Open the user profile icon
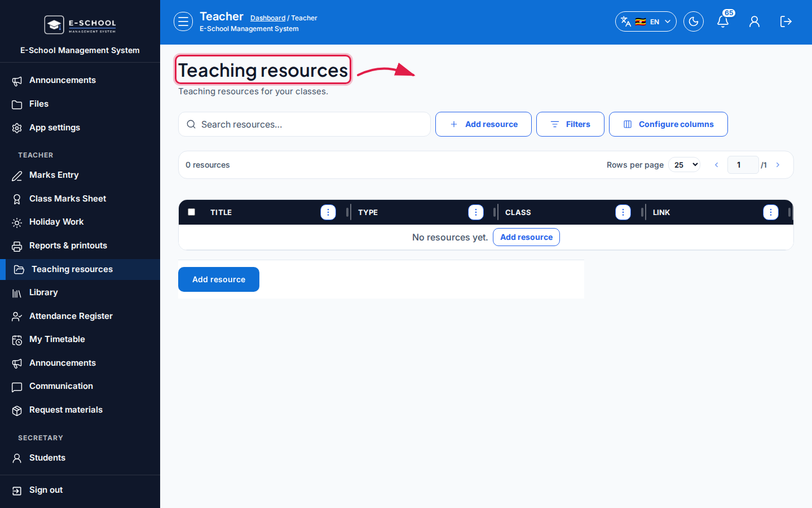The width and height of the screenshot is (812, 508). coord(754,21)
